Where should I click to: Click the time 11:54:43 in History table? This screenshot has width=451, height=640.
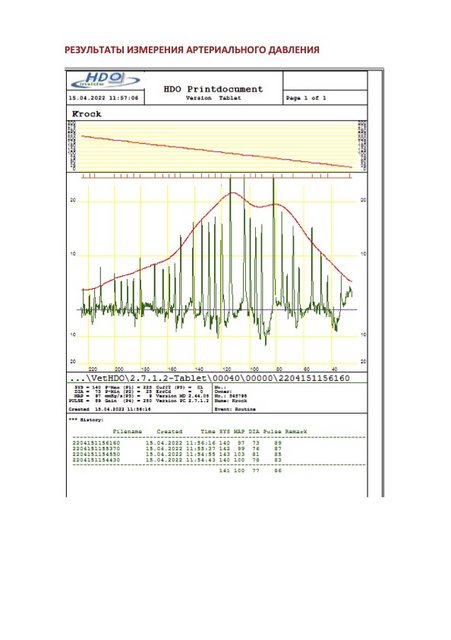point(201,460)
